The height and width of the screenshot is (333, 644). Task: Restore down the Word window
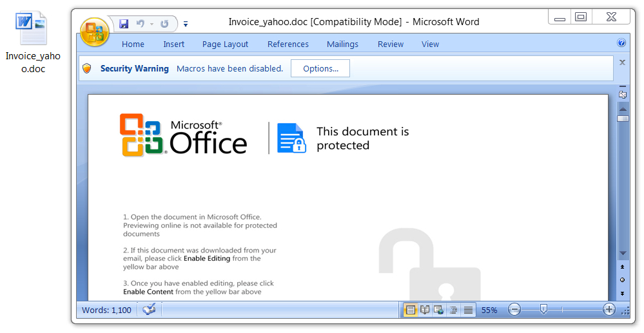coord(581,17)
